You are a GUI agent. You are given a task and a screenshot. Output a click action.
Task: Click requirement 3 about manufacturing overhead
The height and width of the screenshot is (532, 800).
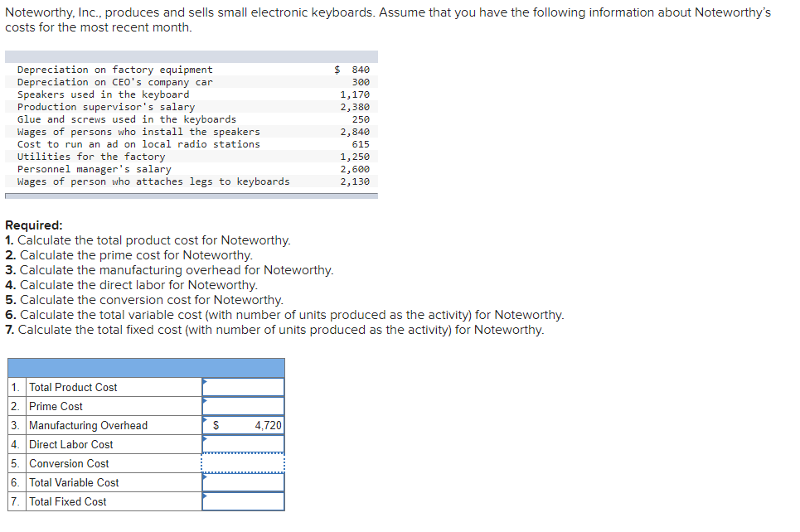tap(169, 270)
